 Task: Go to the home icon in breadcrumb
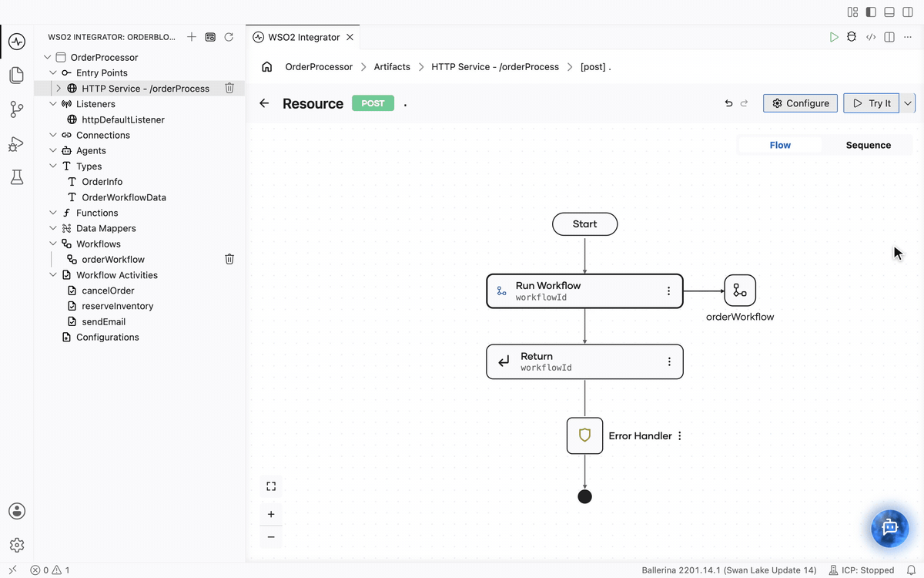pyautogui.click(x=267, y=67)
